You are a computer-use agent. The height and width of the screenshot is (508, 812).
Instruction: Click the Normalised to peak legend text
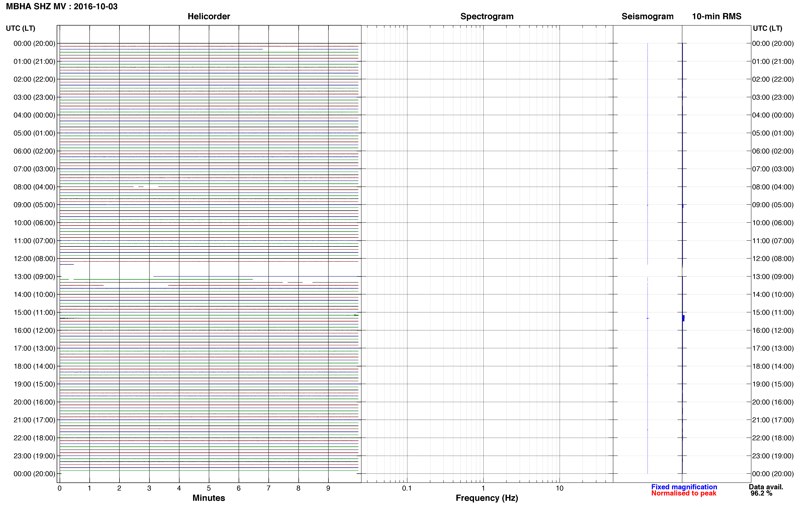[x=684, y=493]
